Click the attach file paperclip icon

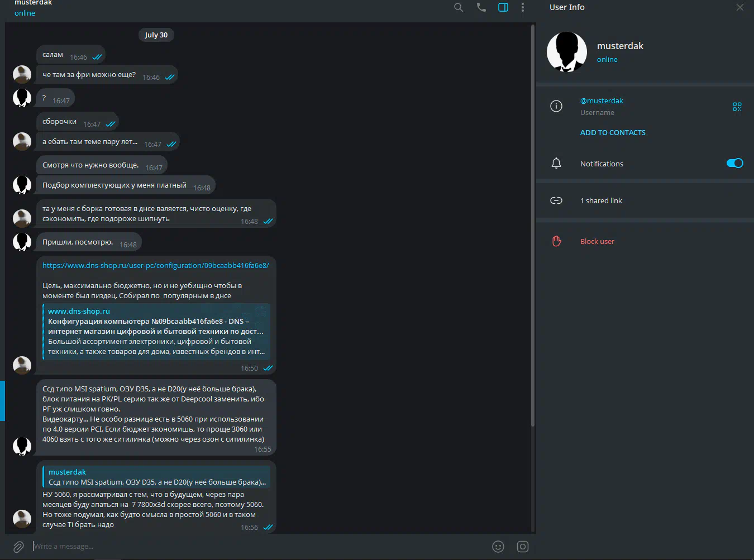(x=18, y=547)
